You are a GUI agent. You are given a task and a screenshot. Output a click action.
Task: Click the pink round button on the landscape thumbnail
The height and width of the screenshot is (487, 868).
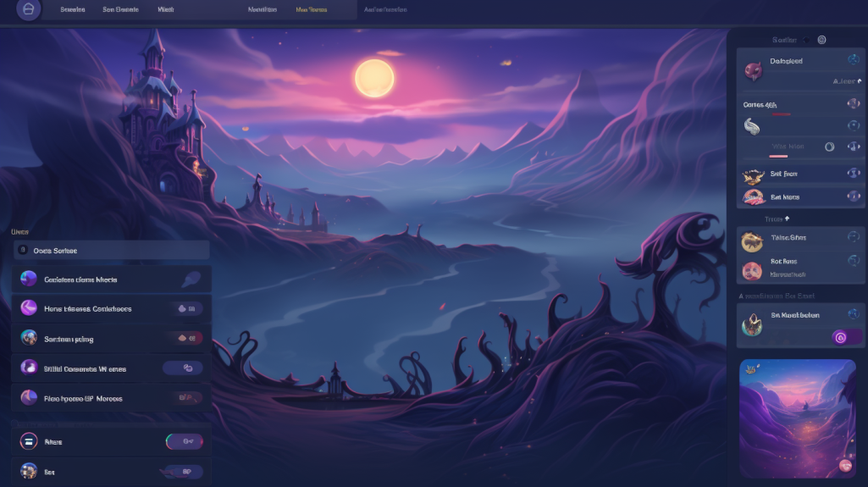pos(845,466)
